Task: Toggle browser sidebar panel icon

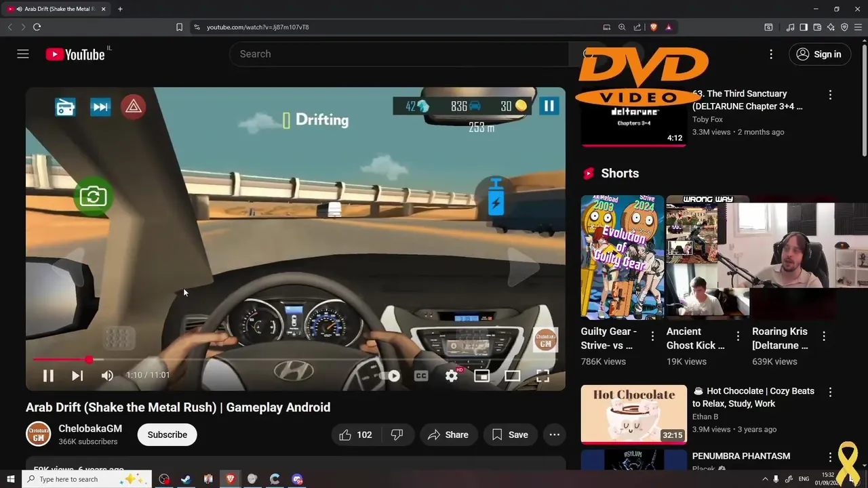Action: pos(804,27)
